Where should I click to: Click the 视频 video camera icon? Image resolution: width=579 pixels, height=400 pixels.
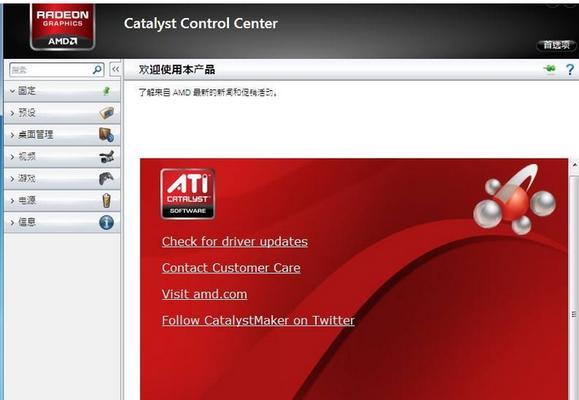(x=107, y=157)
